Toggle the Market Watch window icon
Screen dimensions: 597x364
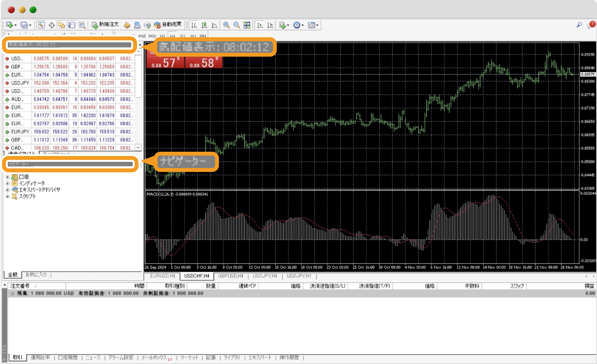[41, 25]
